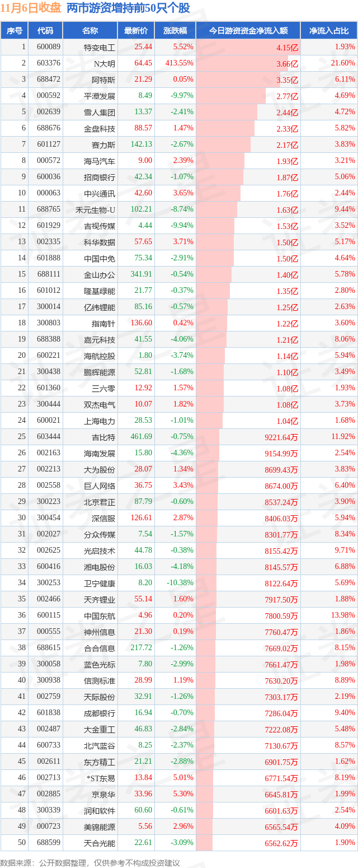
Task: Select stock name 中国中免
Action: pyautogui.click(x=100, y=259)
